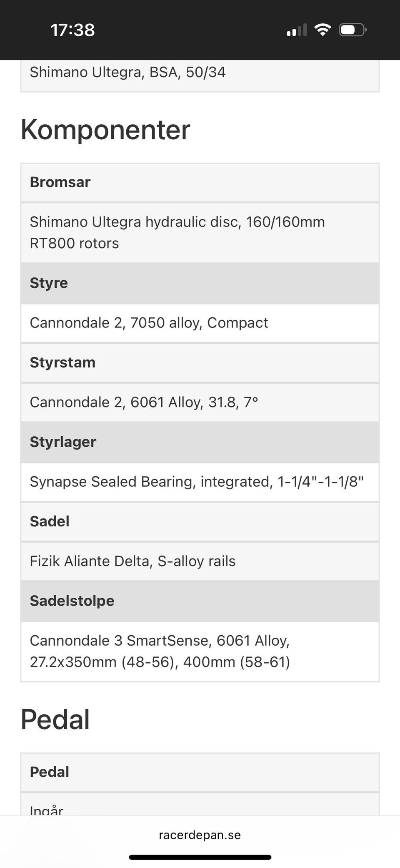This screenshot has width=400, height=868.
Task: Tap the racerdepan.se address bar
Action: (x=200, y=835)
